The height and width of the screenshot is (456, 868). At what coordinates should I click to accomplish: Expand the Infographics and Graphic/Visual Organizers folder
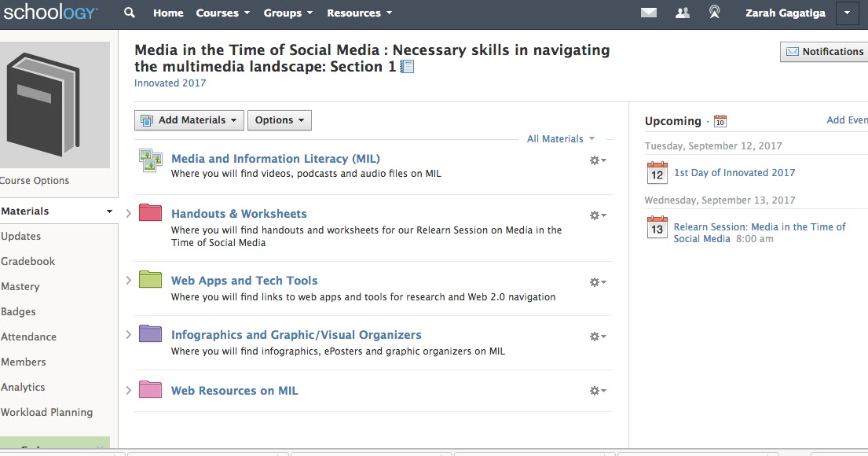pyautogui.click(x=128, y=334)
